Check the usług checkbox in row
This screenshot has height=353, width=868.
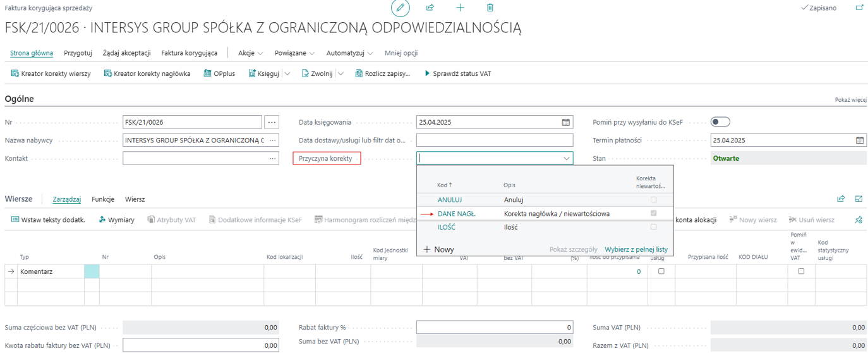coord(661,271)
